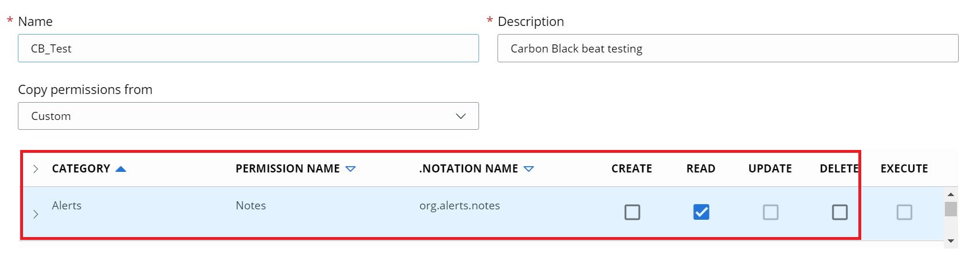Click the PERMISSION NAME column header
This screenshot has width=980, height=263.
[287, 169]
